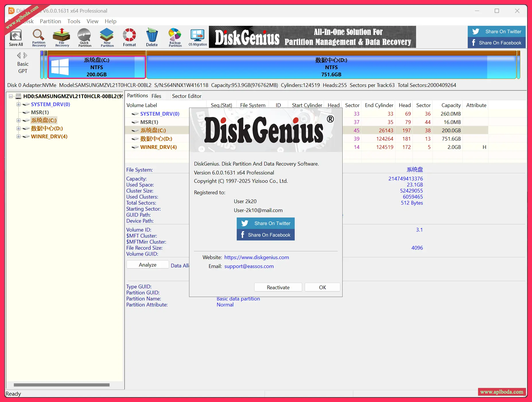Expand the 数据中心(D:) tree node

[x=19, y=129]
